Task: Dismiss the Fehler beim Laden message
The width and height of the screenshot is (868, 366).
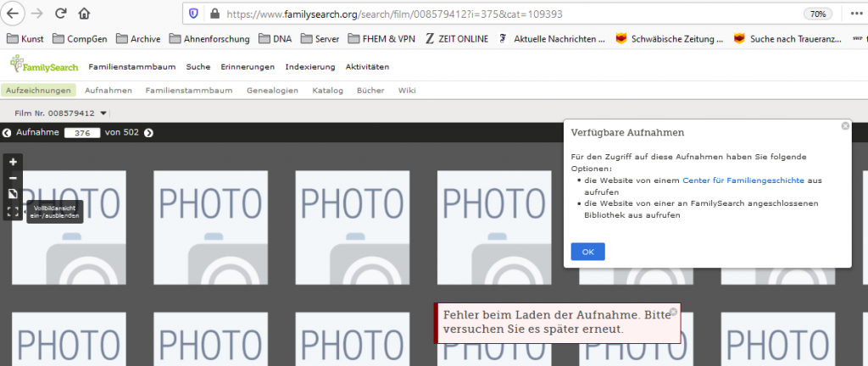Action: (673, 311)
